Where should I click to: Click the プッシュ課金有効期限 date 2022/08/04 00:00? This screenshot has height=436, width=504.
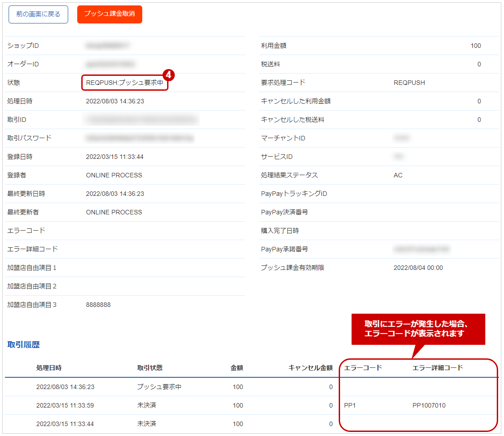418,268
